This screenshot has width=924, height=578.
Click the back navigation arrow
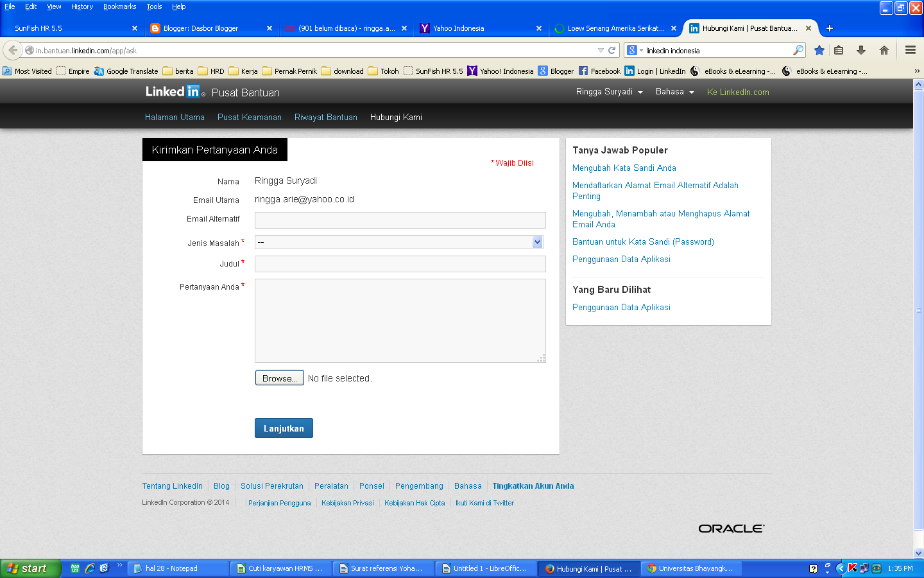pos(13,50)
